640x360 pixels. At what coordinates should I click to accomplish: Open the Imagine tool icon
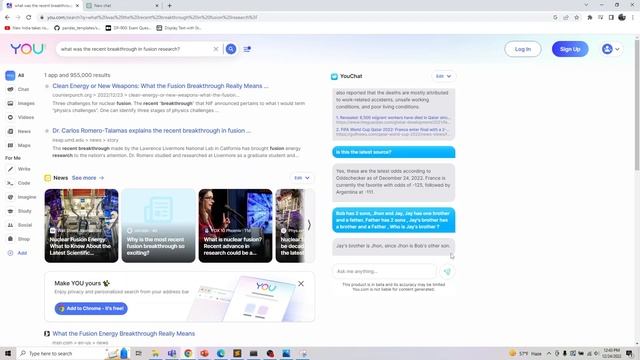[x=11, y=197]
